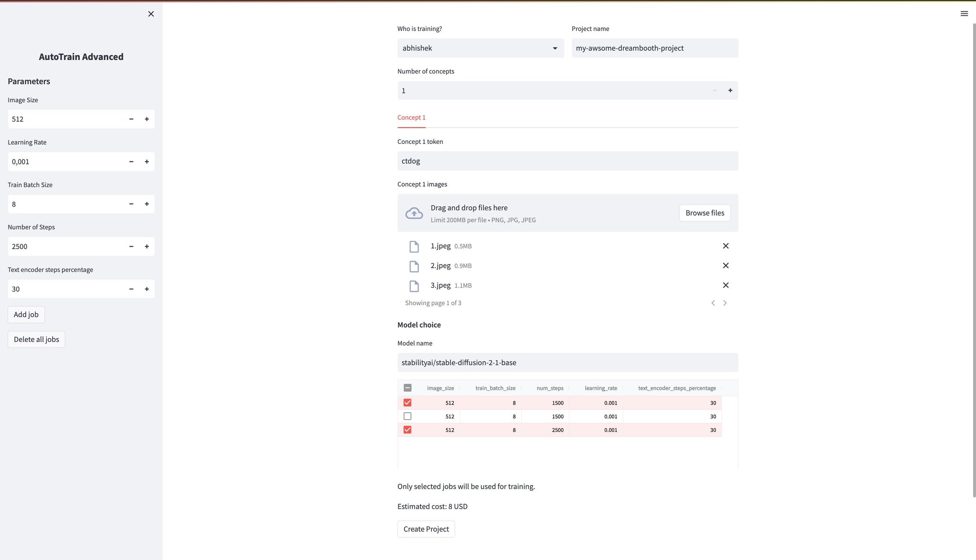
Task: Select the Concept 1 tab
Action: [x=411, y=118]
